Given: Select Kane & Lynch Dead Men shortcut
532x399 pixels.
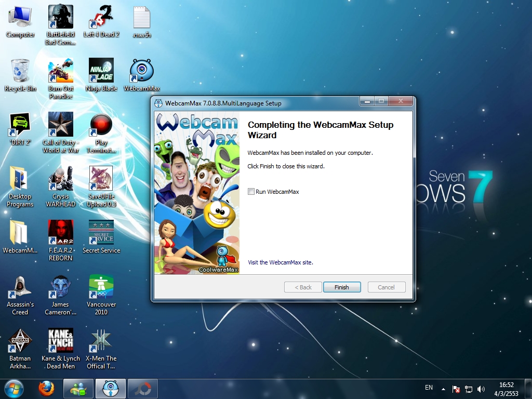Looking at the screenshot, I should 60,349.
